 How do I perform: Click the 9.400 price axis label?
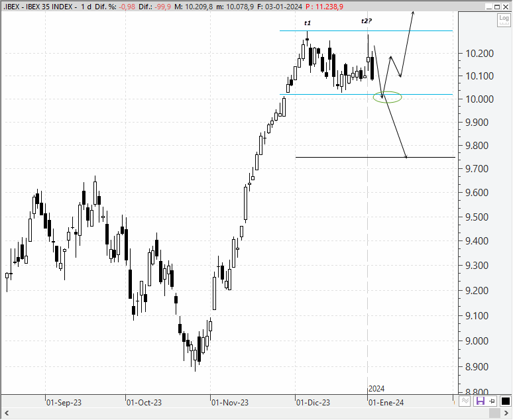(477, 241)
